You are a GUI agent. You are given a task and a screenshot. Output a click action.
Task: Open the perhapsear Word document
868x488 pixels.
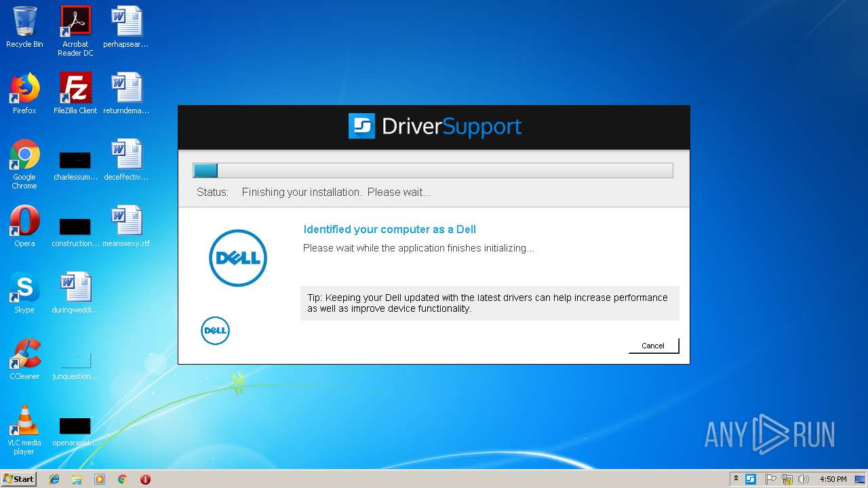click(x=126, y=28)
